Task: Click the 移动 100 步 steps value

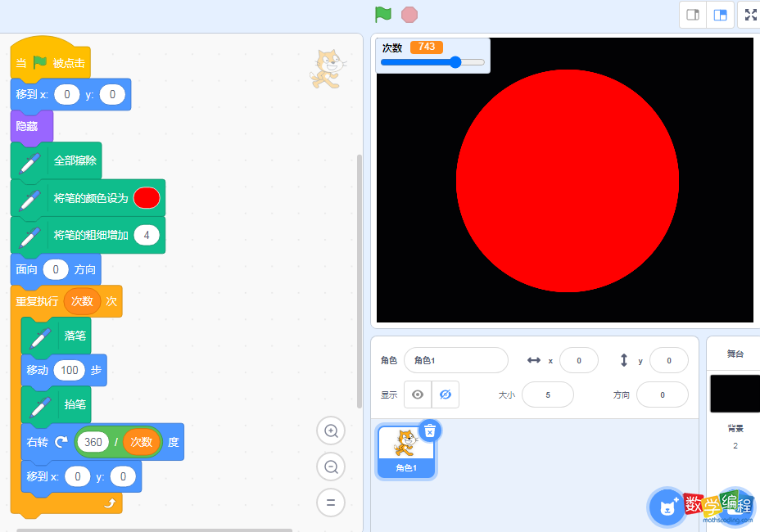Action: point(70,370)
